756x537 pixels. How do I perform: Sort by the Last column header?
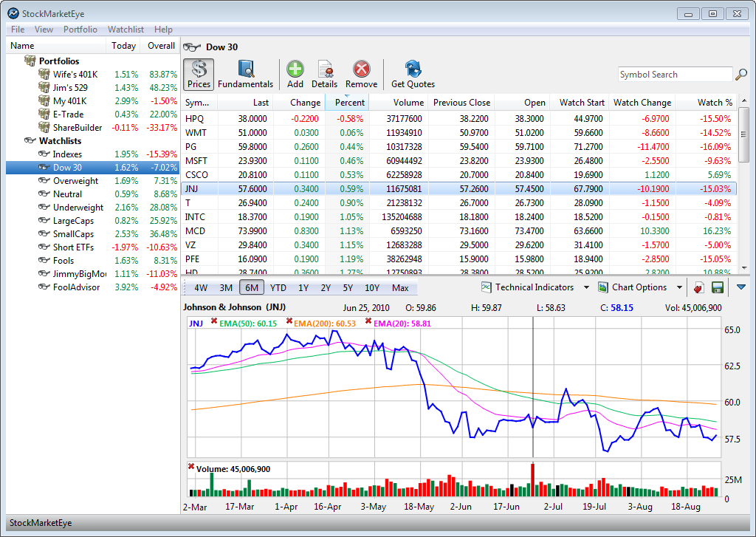click(x=245, y=102)
